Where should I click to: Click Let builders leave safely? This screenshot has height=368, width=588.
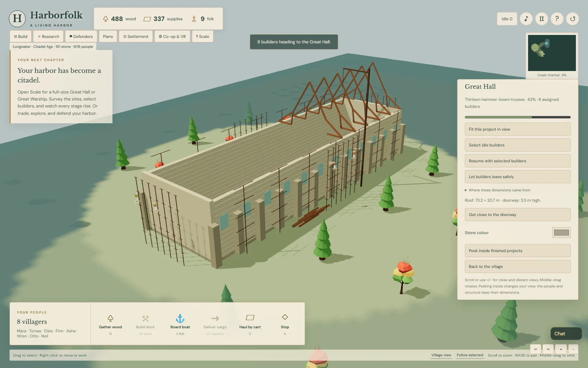[x=517, y=177]
